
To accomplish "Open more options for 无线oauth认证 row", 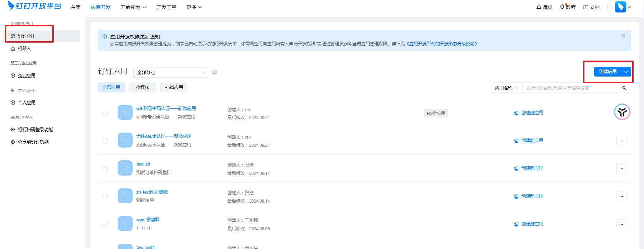I will [x=621, y=141].
